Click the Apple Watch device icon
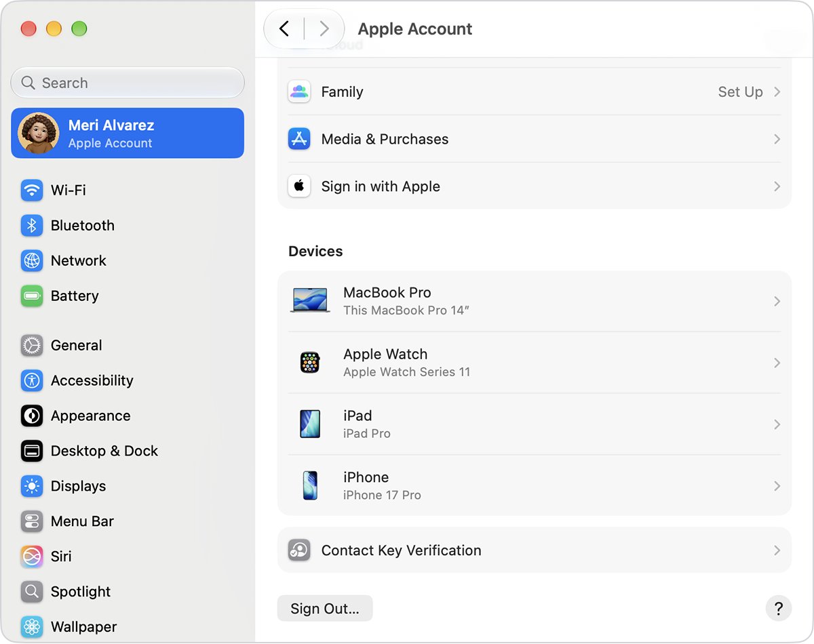814x644 pixels. pyautogui.click(x=310, y=363)
